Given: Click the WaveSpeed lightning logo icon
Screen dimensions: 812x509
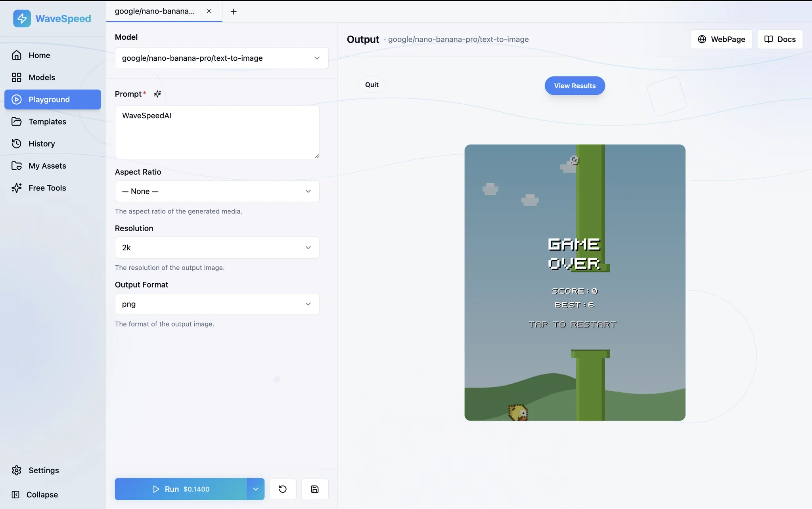Looking at the screenshot, I should 22,19.
